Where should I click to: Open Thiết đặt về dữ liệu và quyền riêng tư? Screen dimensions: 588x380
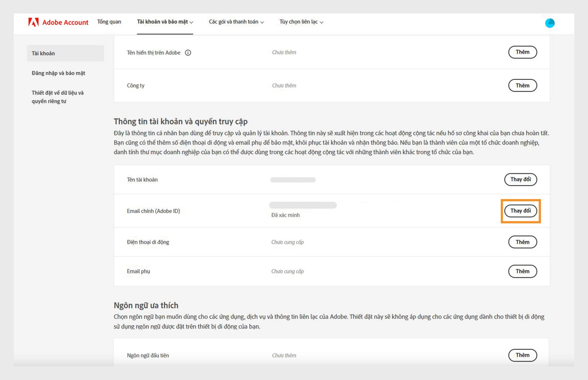point(58,97)
